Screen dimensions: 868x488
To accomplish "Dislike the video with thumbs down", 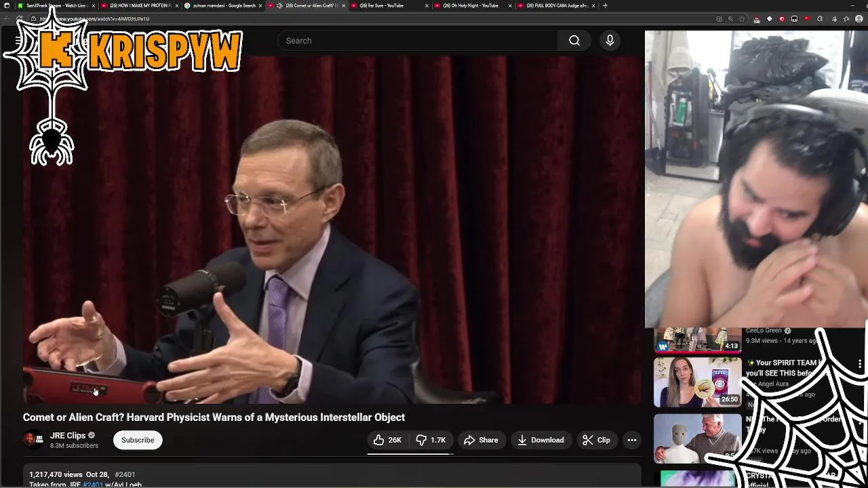I will click(431, 440).
